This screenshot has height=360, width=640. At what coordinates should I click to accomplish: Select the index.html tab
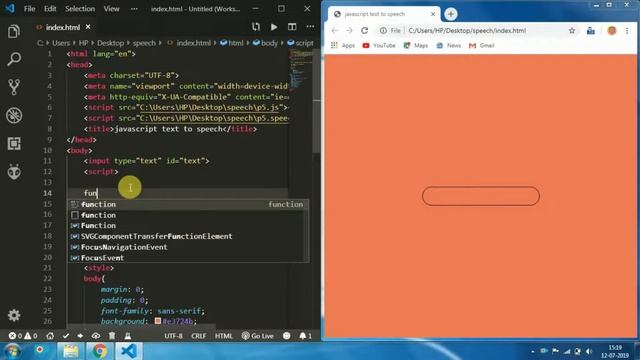coord(62,27)
